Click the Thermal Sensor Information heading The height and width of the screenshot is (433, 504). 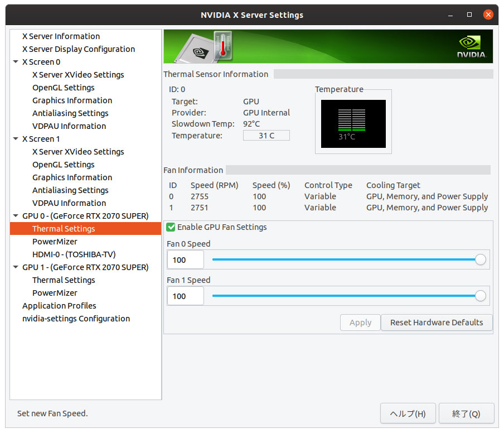click(216, 74)
